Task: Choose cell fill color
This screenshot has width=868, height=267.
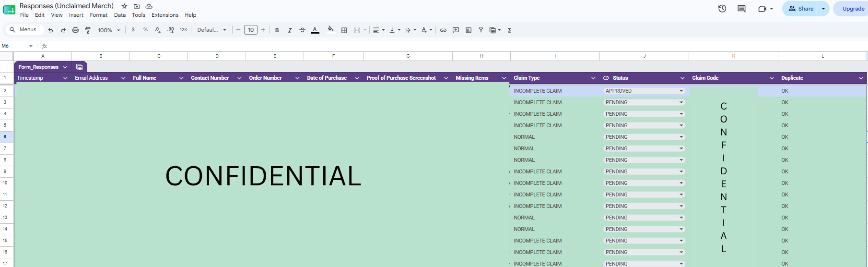Action: pyautogui.click(x=330, y=29)
